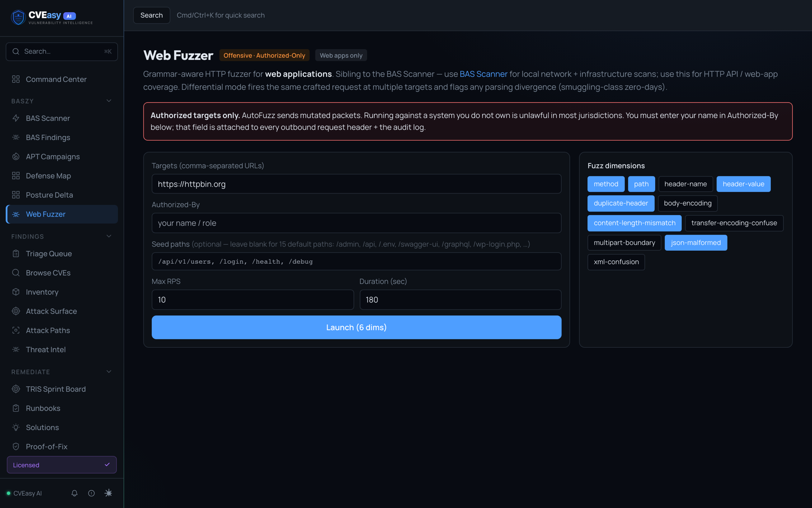Click the Offensive Authorized-Only badge
The height and width of the screenshot is (508, 812).
point(264,55)
